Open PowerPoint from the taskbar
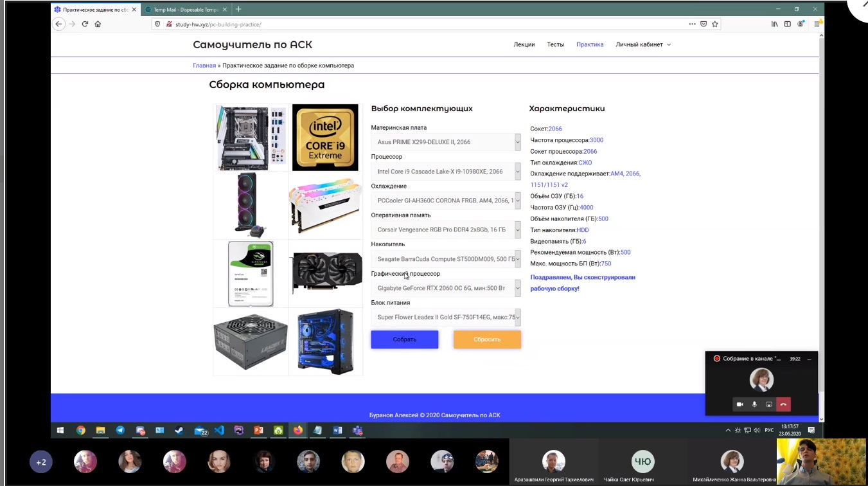The image size is (868, 486). [x=258, y=431]
